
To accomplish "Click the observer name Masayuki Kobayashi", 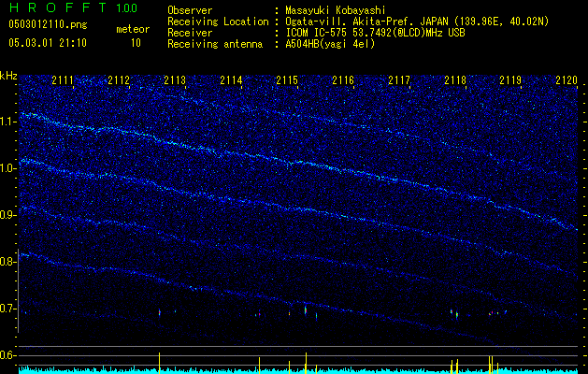I will pos(336,10).
